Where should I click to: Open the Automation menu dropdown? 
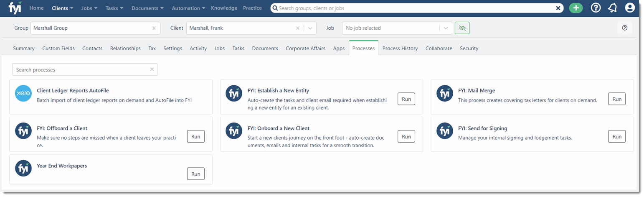188,8
